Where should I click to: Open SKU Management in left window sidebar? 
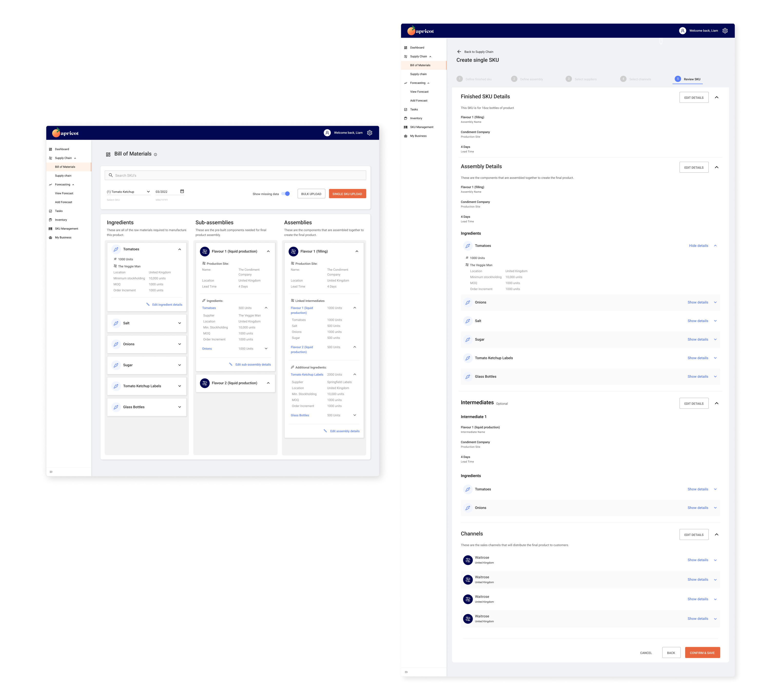[66, 228]
